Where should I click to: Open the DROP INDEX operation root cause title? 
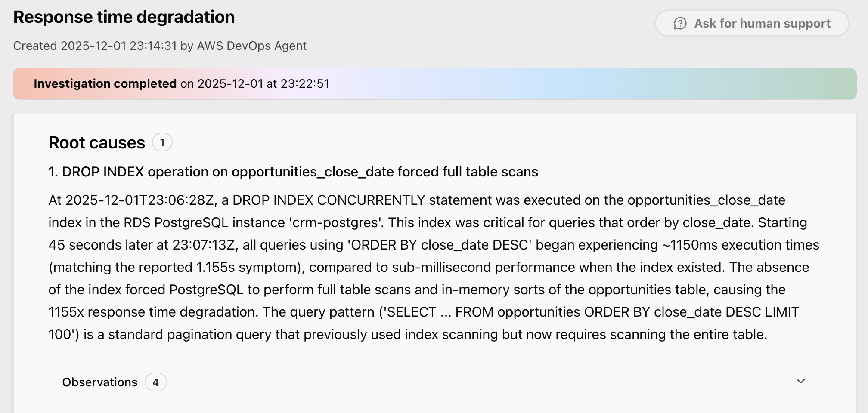(x=293, y=172)
